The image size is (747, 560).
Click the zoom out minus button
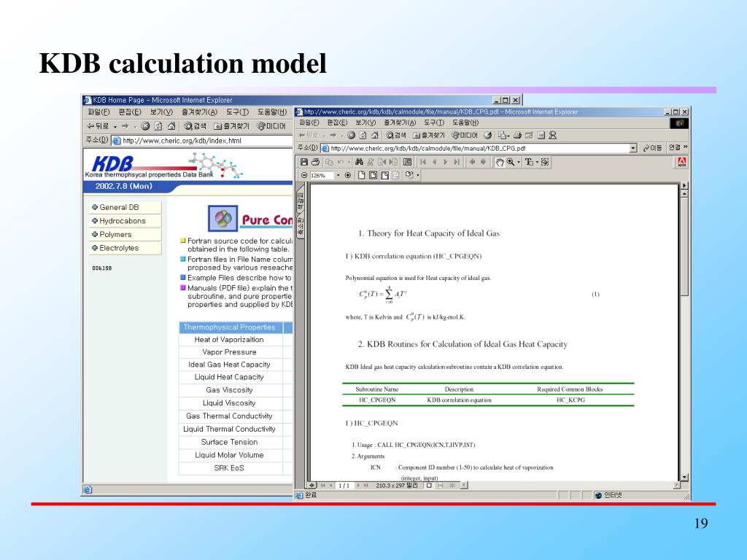pyautogui.click(x=304, y=175)
